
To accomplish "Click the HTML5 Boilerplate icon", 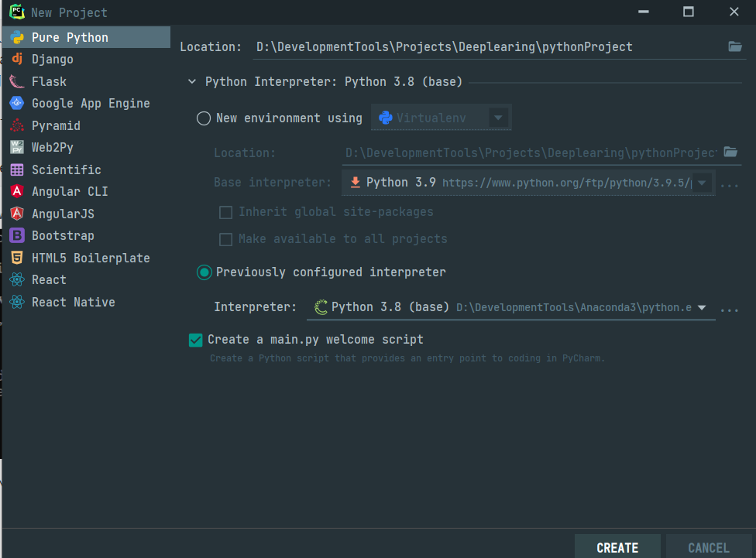I will [x=17, y=258].
